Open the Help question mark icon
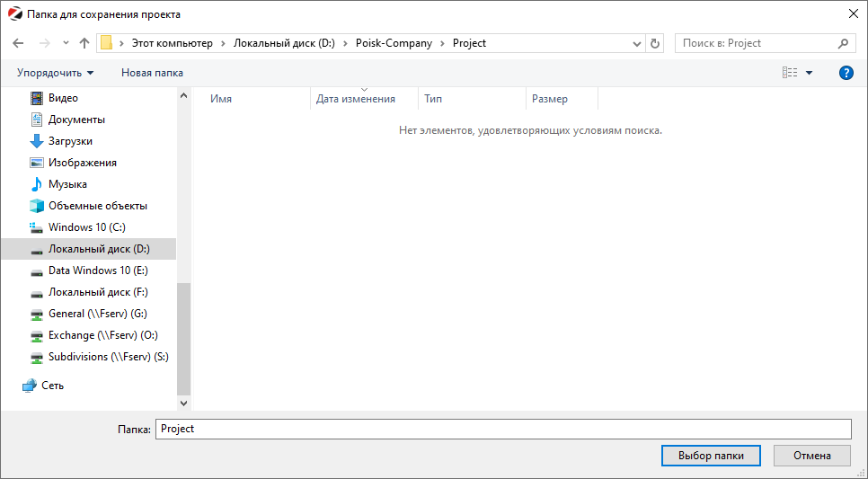This screenshot has height=479, width=868. [x=846, y=73]
